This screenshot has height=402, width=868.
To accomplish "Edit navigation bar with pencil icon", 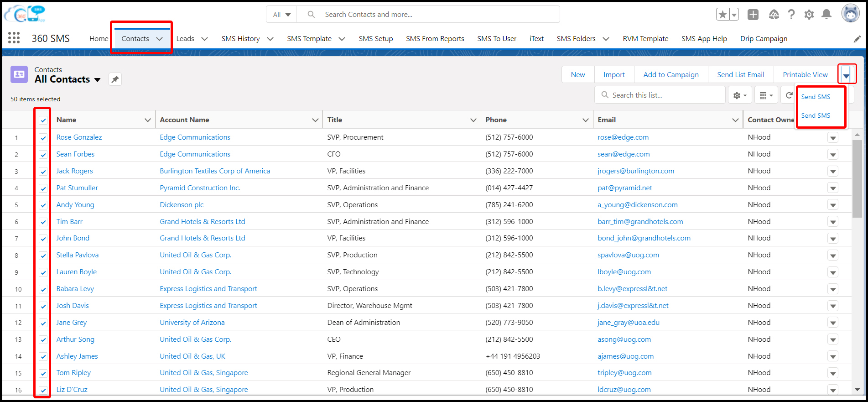I will tap(857, 39).
